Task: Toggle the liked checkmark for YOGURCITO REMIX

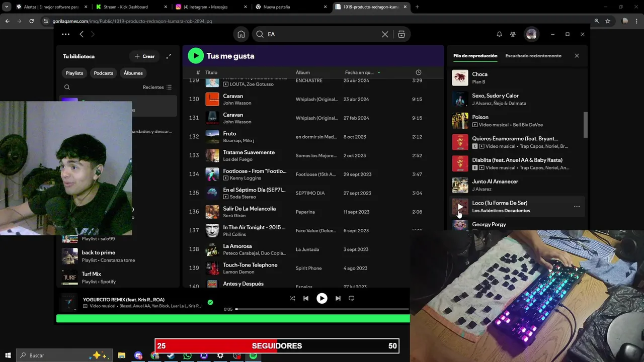Action: tap(210, 302)
